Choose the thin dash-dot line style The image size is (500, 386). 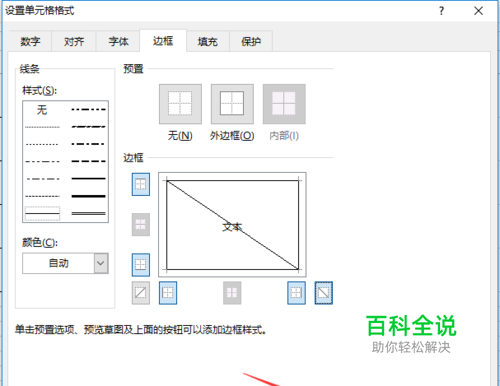click(x=42, y=179)
